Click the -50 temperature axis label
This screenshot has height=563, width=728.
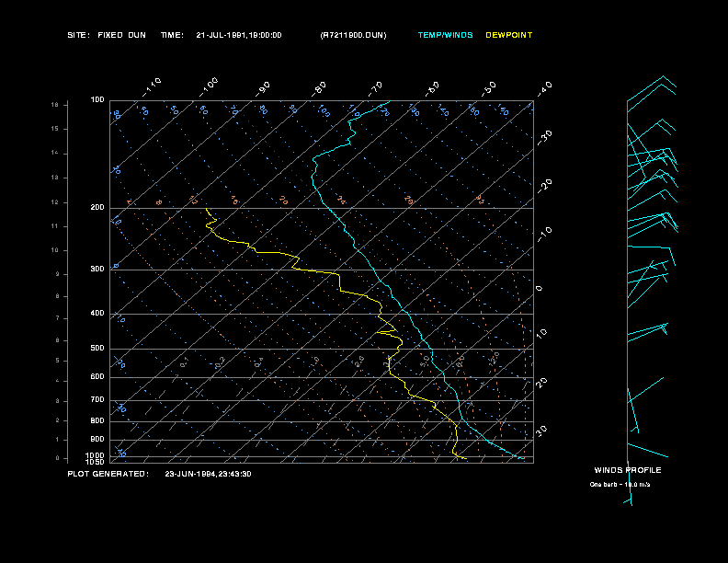click(x=488, y=89)
